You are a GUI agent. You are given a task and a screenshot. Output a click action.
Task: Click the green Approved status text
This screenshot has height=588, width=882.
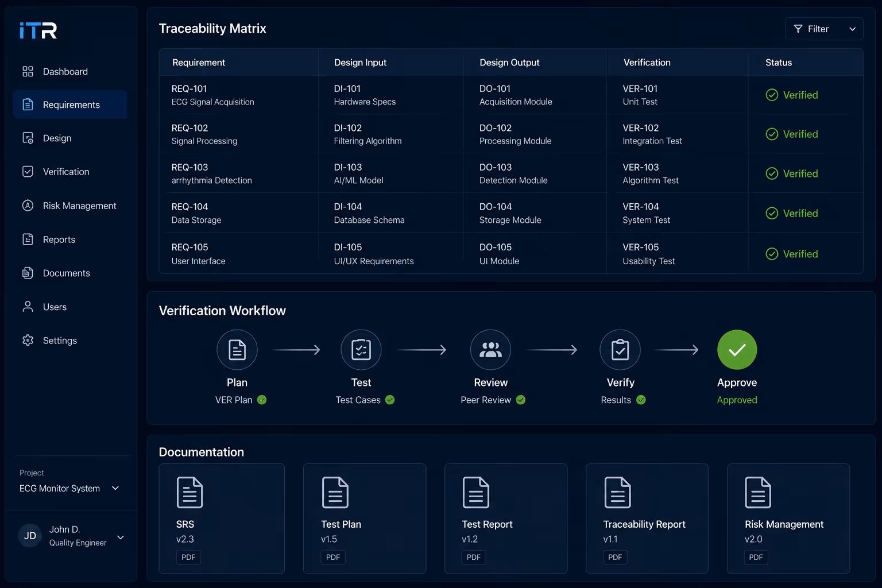tap(737, 400)
